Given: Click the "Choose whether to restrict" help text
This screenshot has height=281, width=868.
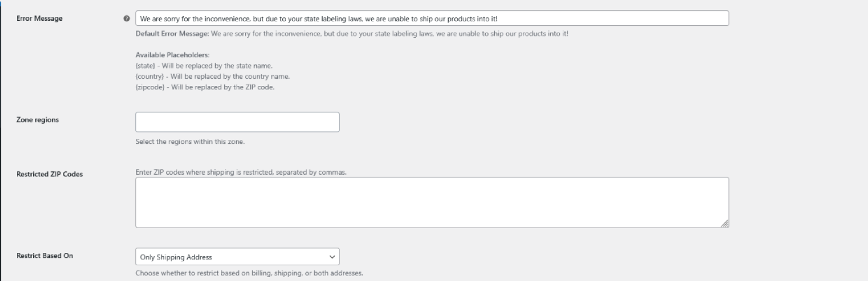Looking at the screenshot, I should (249, 274).
